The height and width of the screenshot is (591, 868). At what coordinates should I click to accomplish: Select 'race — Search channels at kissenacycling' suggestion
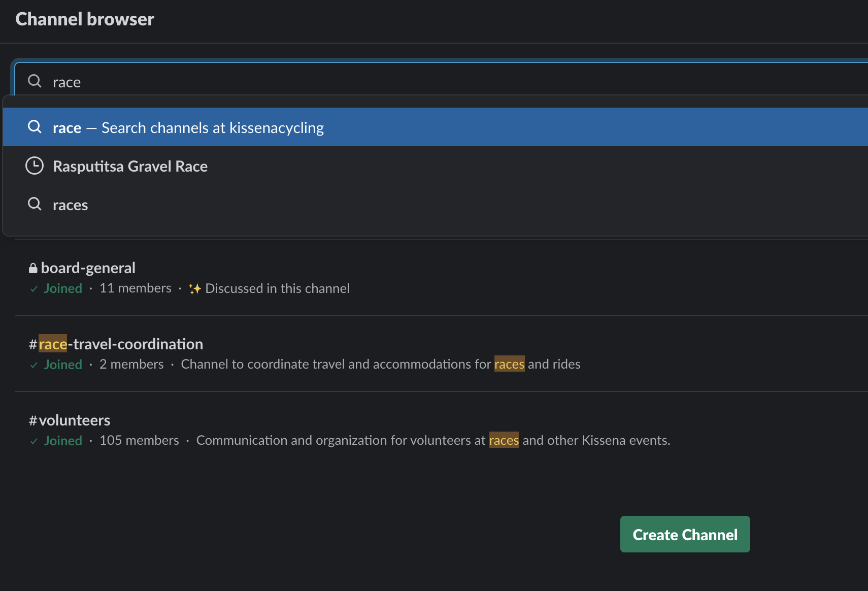coord(436,127)
